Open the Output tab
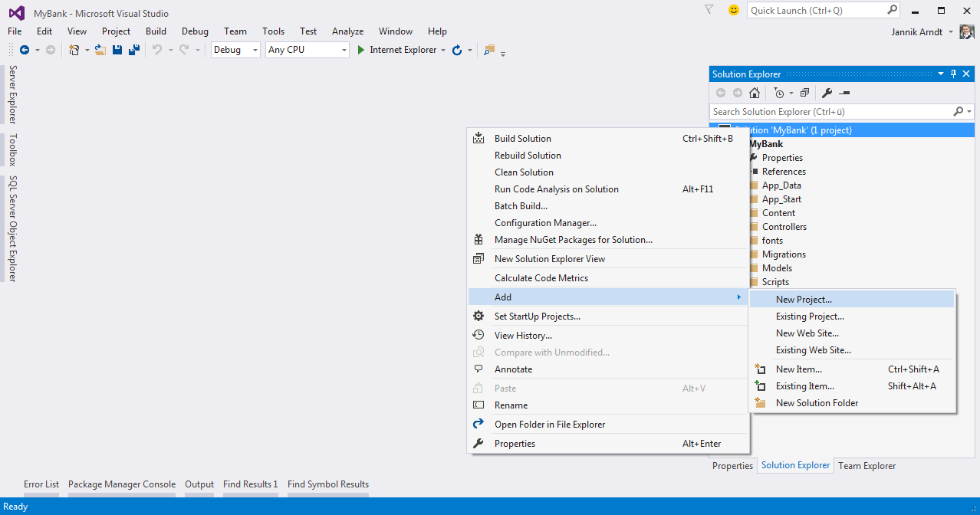 click(199, 484)
